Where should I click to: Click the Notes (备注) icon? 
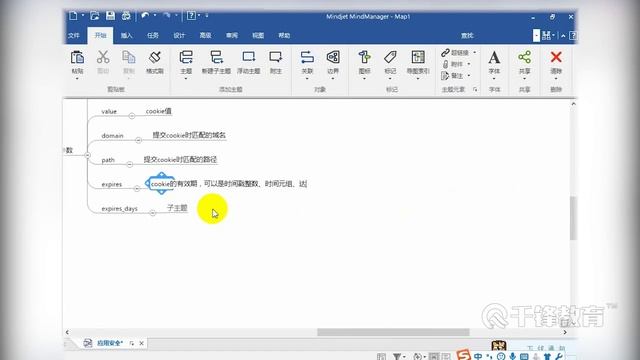point(445,76)
